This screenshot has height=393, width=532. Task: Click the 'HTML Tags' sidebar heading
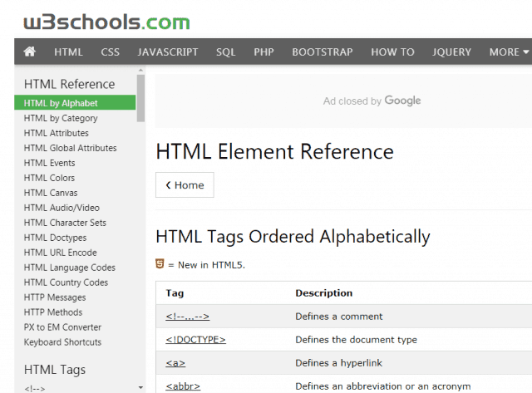click(x=55, y=370)
